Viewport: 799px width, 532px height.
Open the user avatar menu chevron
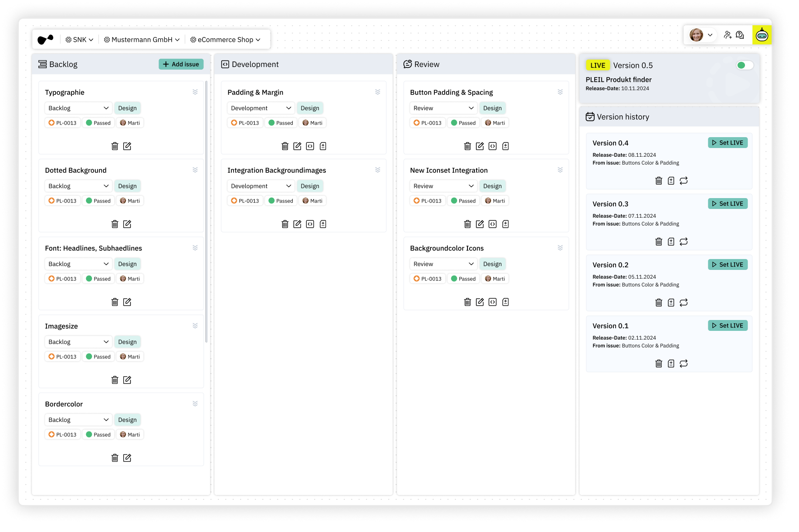[x=710, y=35]
